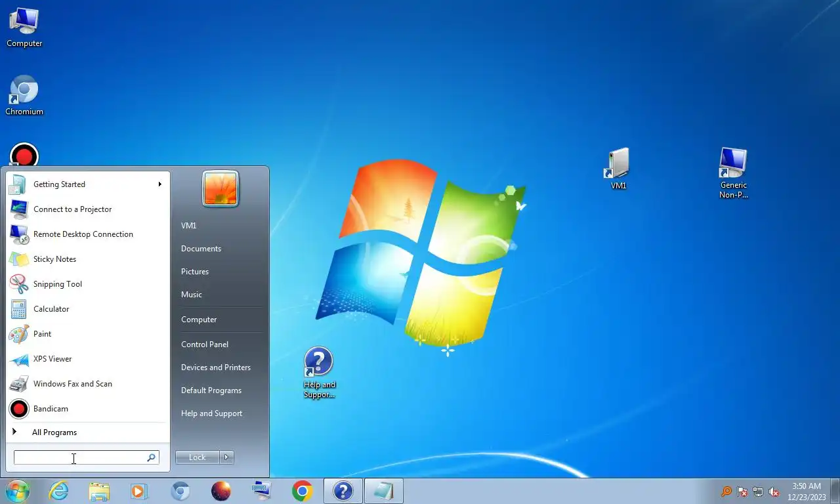Click the red planet icon in taskbar
The image size is (840, 504).
221,491
